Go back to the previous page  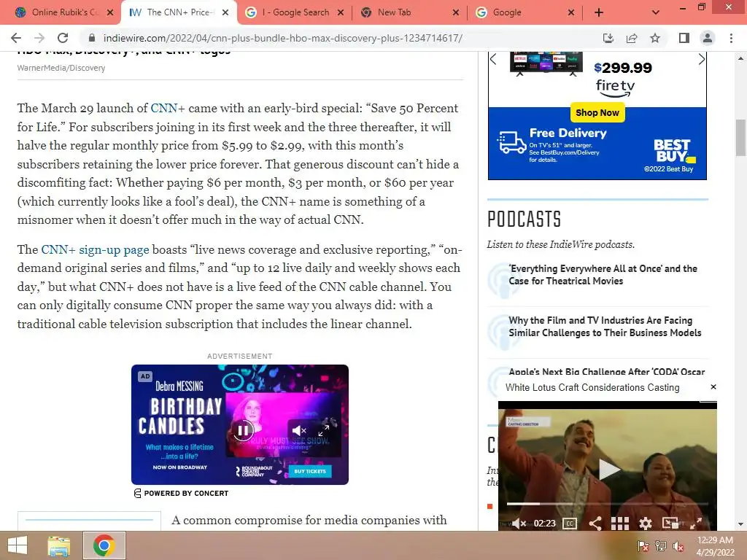(x=16, y=38)
